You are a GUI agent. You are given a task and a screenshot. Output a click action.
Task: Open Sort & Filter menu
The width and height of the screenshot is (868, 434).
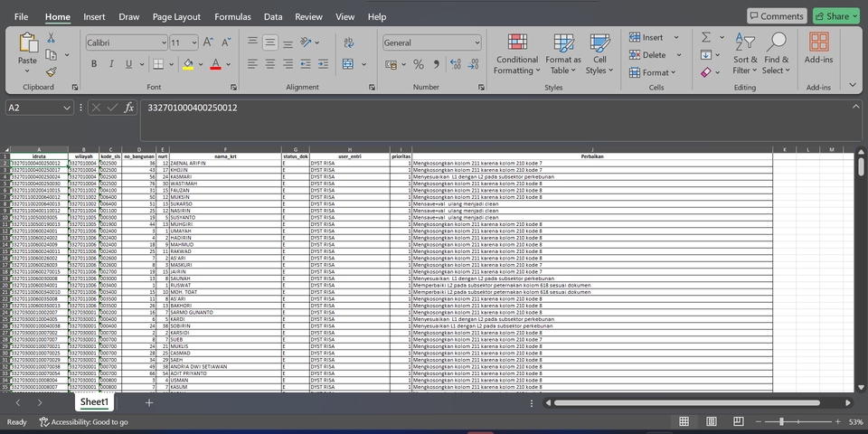(x=744, y=53)
